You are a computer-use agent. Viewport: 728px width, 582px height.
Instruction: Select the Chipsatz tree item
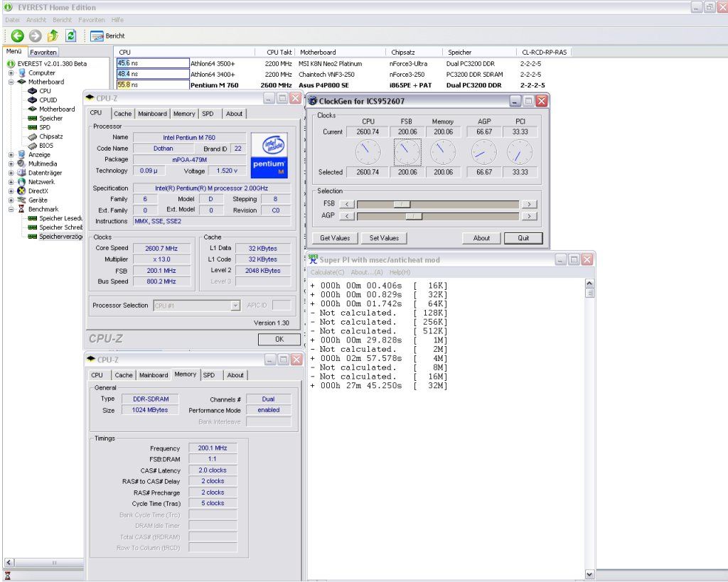[50, 136]
